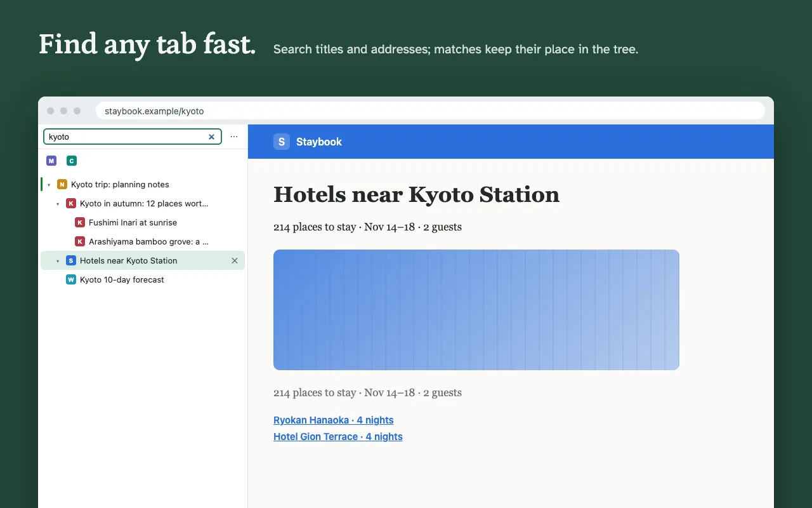Select the Kyoto in autumn tab

[143, 203]
